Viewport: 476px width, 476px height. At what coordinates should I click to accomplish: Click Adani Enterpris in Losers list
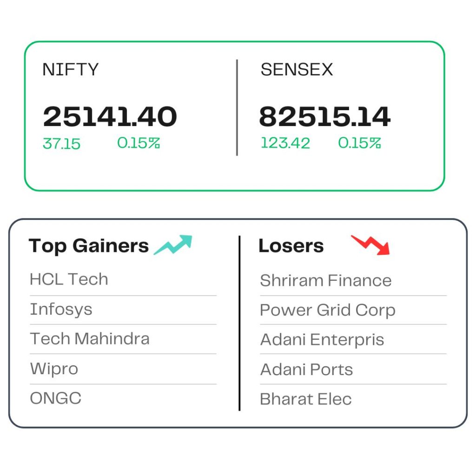point(322,340)
